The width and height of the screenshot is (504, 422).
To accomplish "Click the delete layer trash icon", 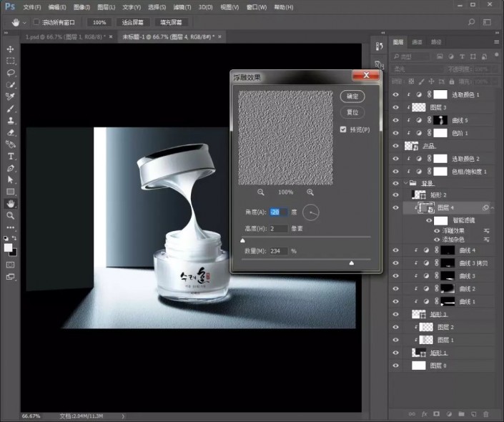I will tap(485, 414).
